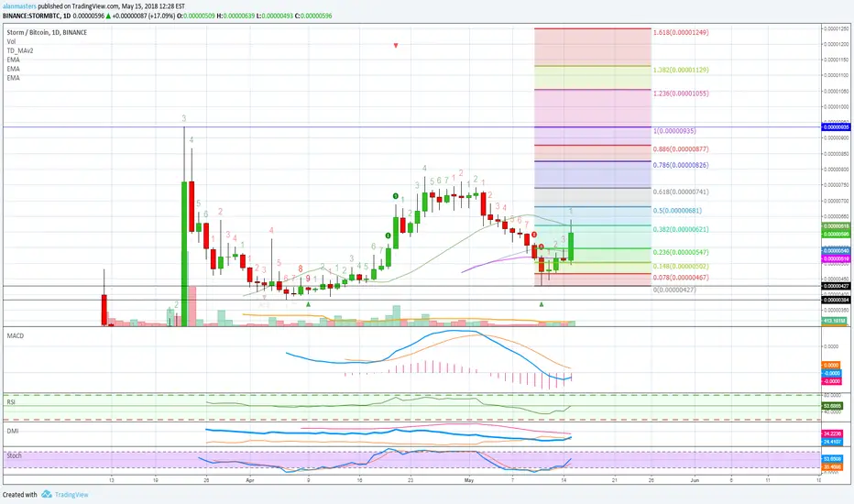Click the blue DMI value tag 24.4107
Screen dimensions: 854x504
click(832, 442)
